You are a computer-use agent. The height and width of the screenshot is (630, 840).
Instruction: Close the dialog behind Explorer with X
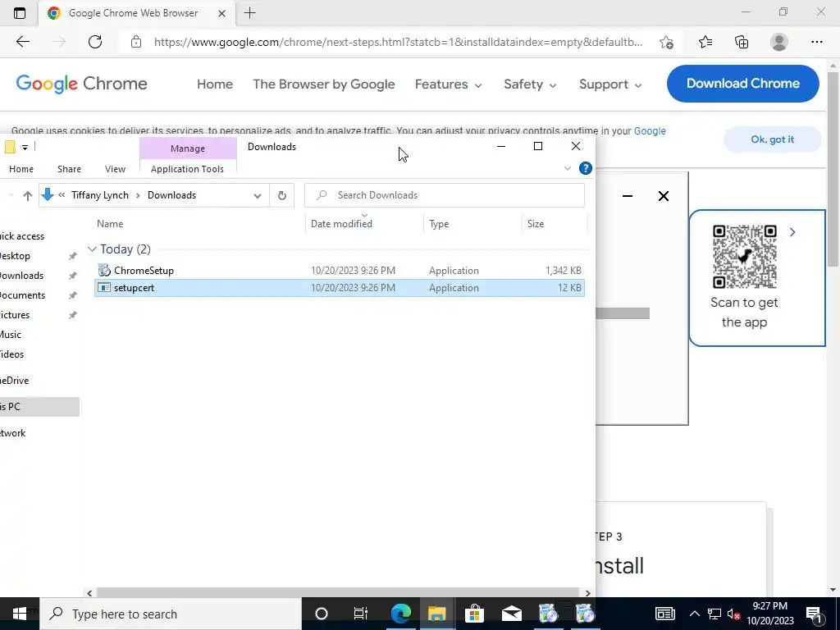(663, 196)
